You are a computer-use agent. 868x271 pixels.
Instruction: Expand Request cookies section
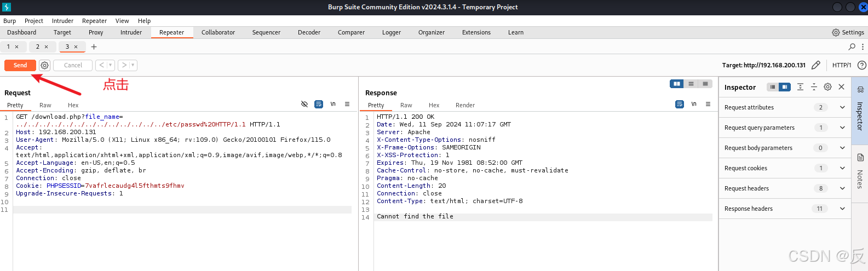[x=785, y=168]
